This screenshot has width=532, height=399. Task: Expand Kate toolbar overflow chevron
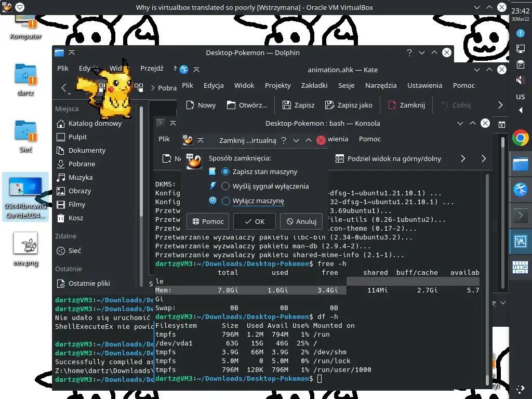pyautogui.click(x=500, y=105)
